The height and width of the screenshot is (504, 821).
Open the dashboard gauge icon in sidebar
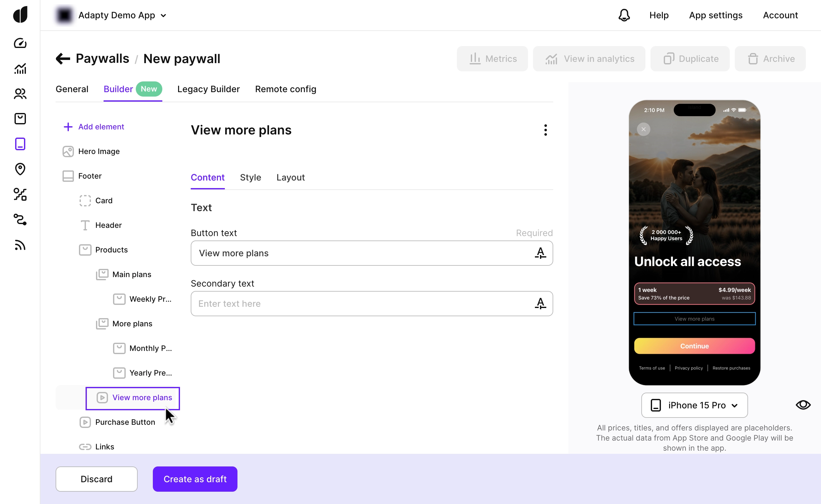click(20, 43)
